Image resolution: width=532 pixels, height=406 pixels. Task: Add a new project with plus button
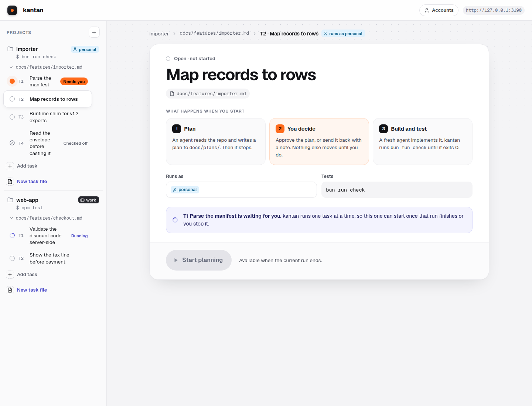pos(94,32)
